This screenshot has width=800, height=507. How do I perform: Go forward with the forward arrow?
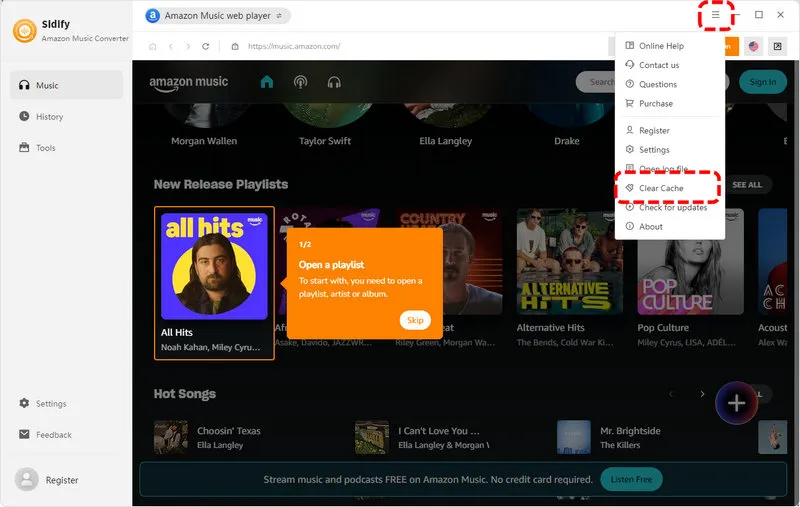click(188, 46)
